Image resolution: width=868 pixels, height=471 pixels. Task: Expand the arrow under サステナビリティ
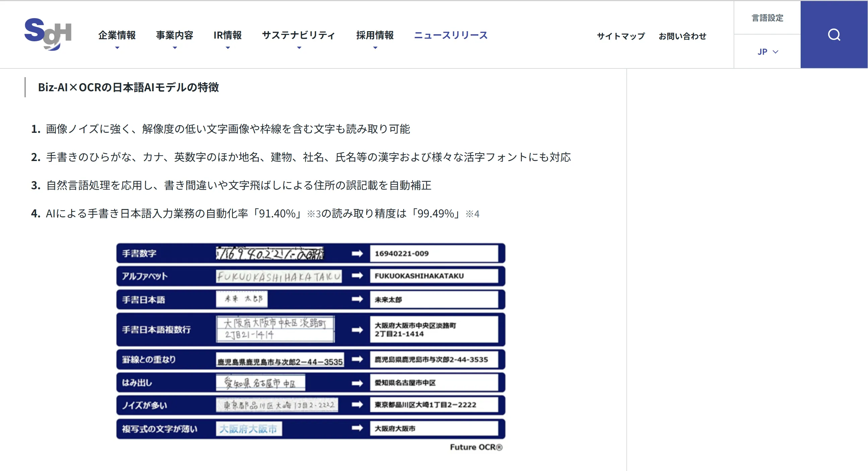[x=299, y=48]
